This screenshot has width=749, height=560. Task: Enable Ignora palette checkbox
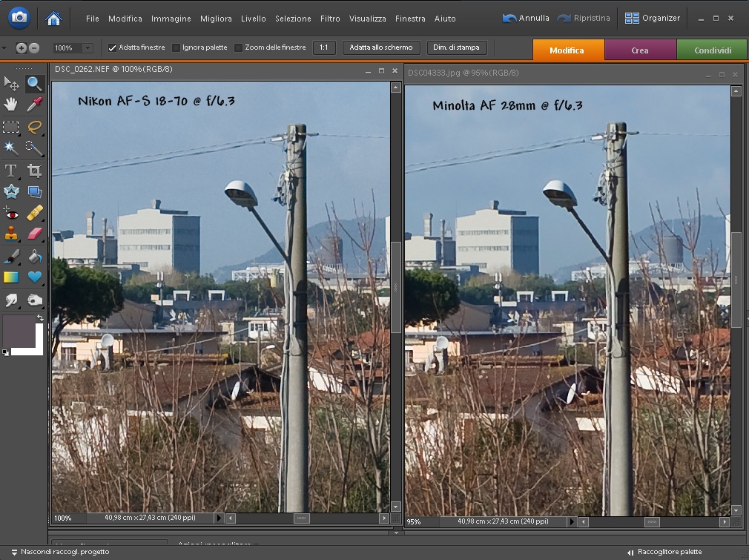coord(176,47)
